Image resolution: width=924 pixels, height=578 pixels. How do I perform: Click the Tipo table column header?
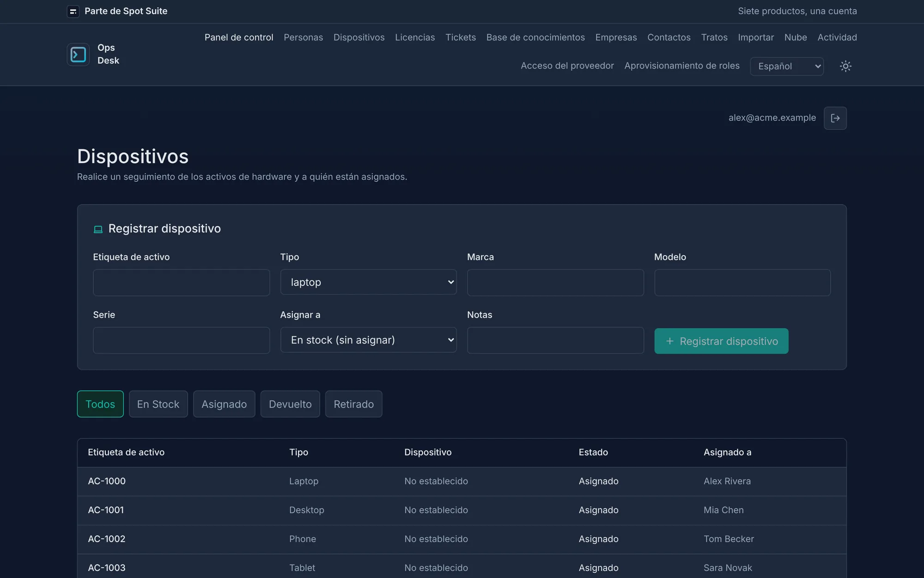(x=298, y=452)
